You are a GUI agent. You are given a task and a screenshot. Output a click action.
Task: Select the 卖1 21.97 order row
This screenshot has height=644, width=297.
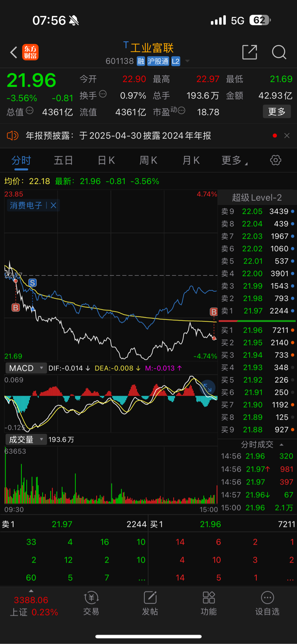point(258,311)
